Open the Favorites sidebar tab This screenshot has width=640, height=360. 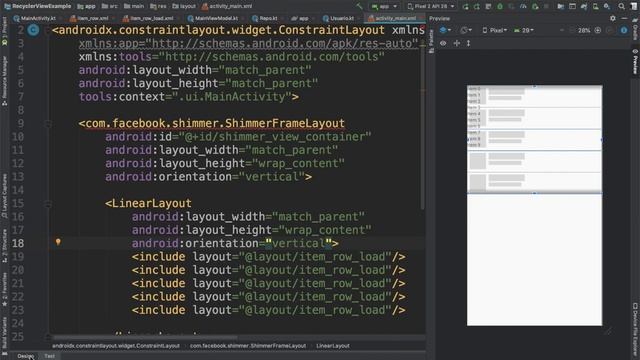4,289
